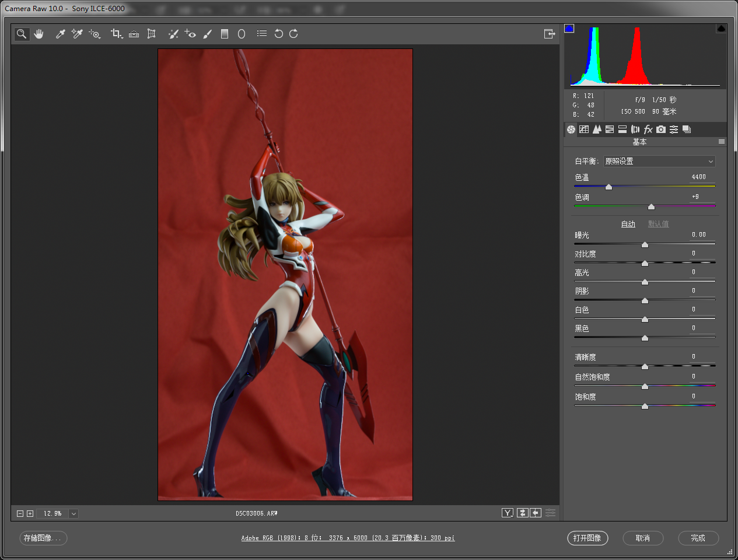Click the 打开图像 button
738x560 pixels.
tap(587, 538)
